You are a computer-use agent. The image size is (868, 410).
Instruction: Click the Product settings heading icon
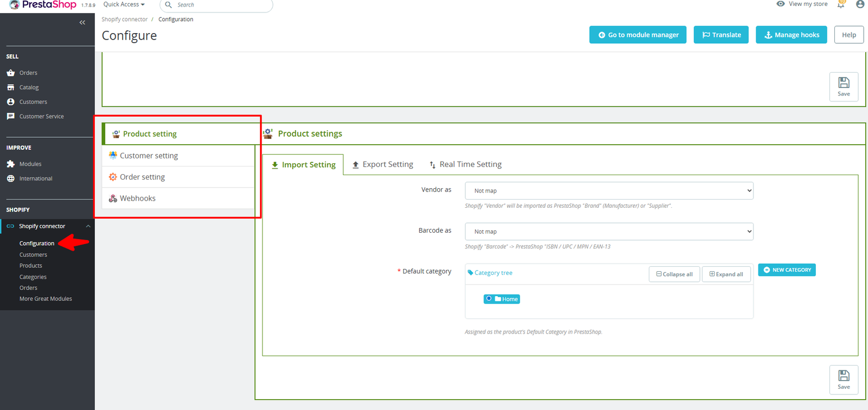click(268, 133)
